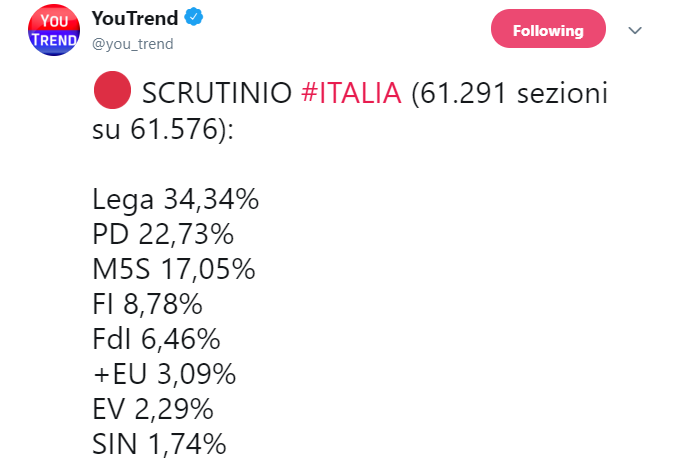Click the word sezioni in the tweet
This screenshot has width=675, height=469.
562,93
